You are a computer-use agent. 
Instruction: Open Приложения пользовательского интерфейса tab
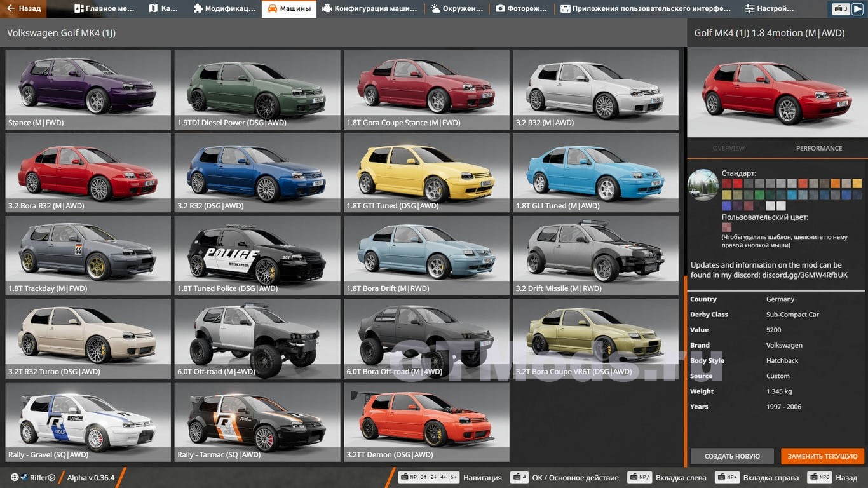(645, 9)
